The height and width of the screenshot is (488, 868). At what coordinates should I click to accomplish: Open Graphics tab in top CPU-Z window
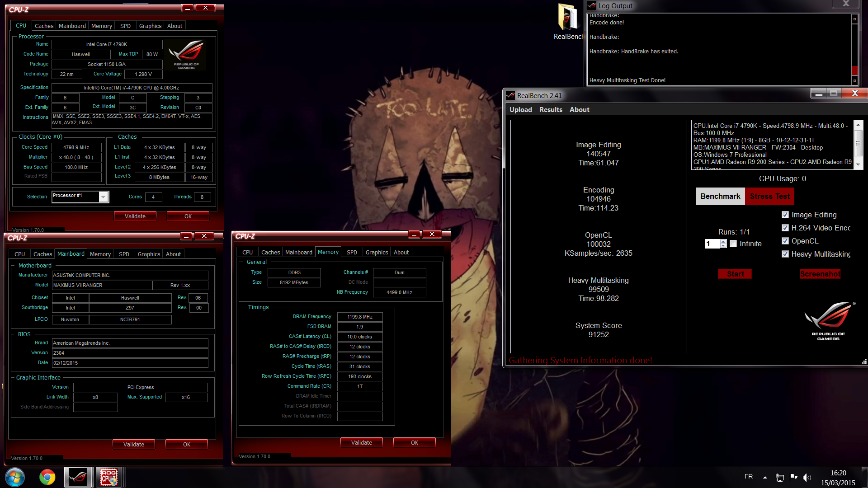[x=151, y=26]
